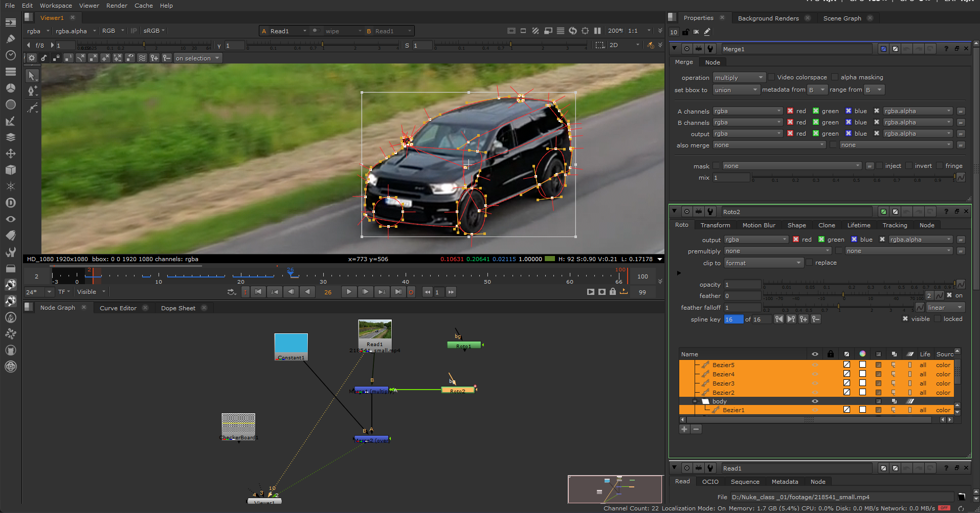Image resolution: width=980 pixels, height=513 pixels.
Task: Pause the viewer with the pause icon
Action: tap(597, 31)
